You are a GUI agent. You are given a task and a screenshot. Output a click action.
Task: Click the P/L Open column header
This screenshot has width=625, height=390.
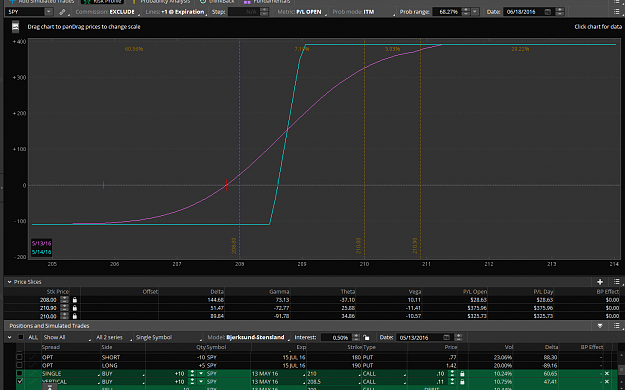(475, 292)
